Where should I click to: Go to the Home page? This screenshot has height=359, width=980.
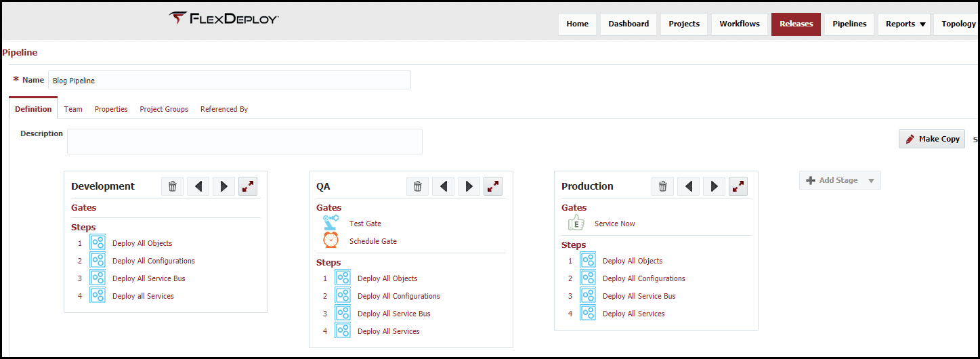click(578, 24)
